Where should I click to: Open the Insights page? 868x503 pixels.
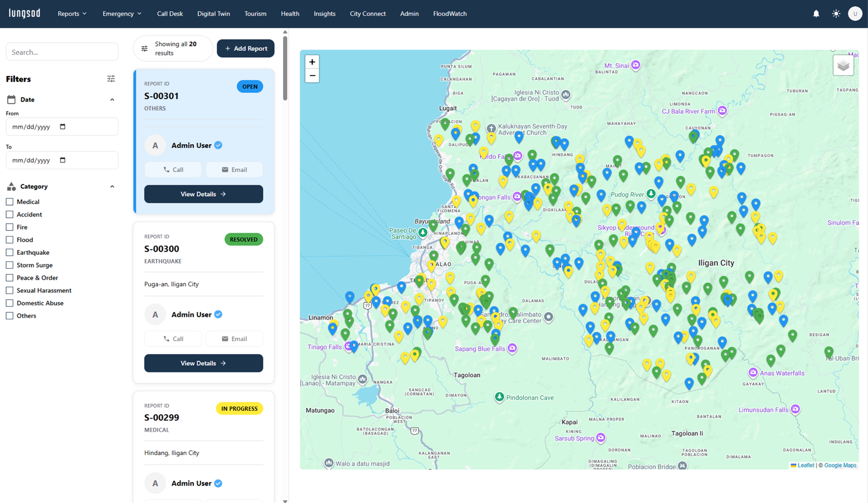[324, 14]
